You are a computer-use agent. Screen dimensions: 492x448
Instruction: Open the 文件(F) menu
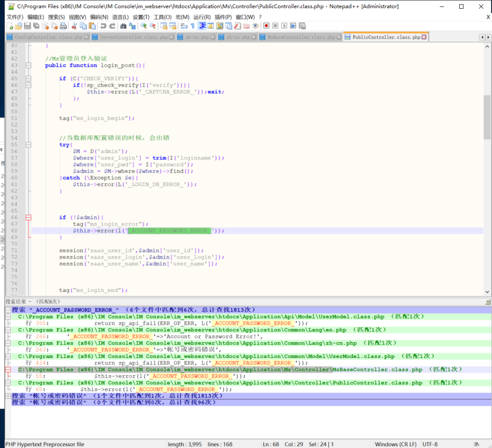[x=15, y=17]
